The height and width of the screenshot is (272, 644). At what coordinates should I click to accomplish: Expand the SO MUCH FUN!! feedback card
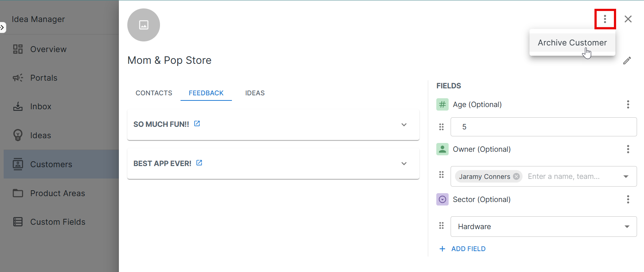[404, 125]
